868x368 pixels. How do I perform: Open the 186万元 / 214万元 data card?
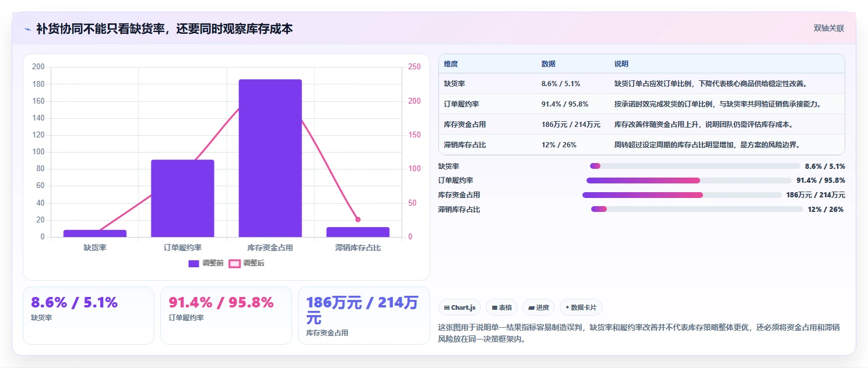tap(364, 315)
